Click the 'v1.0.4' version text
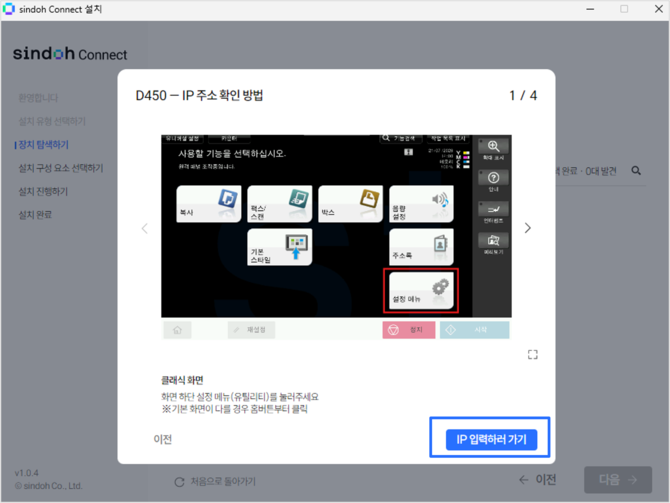The width and height of the screenshot is (670, 503). (26, 473)
